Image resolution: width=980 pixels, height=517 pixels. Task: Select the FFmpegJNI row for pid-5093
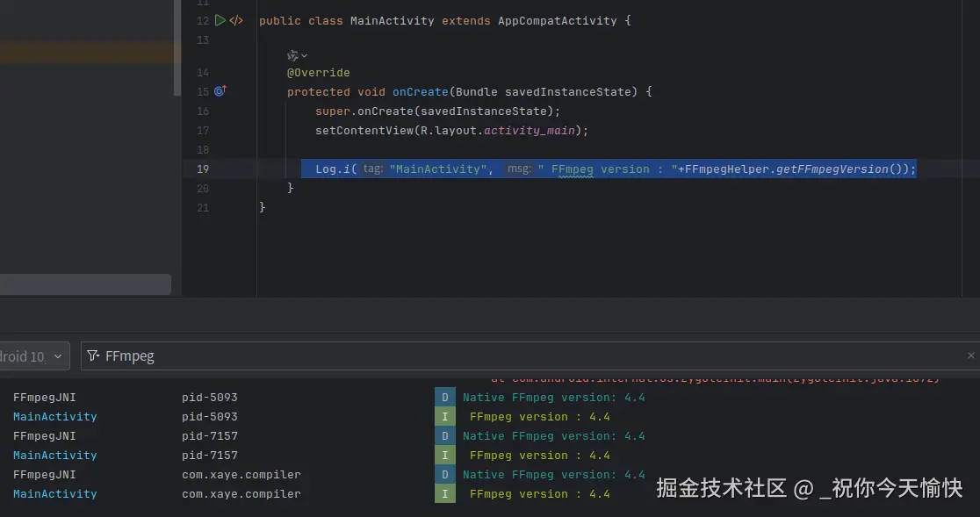pos(45,398)
